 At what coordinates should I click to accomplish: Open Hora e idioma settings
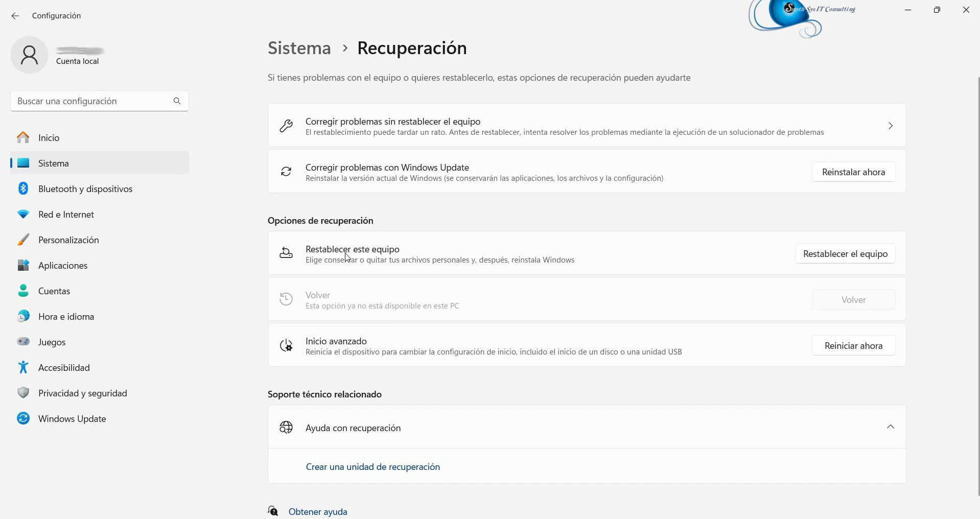66,317
